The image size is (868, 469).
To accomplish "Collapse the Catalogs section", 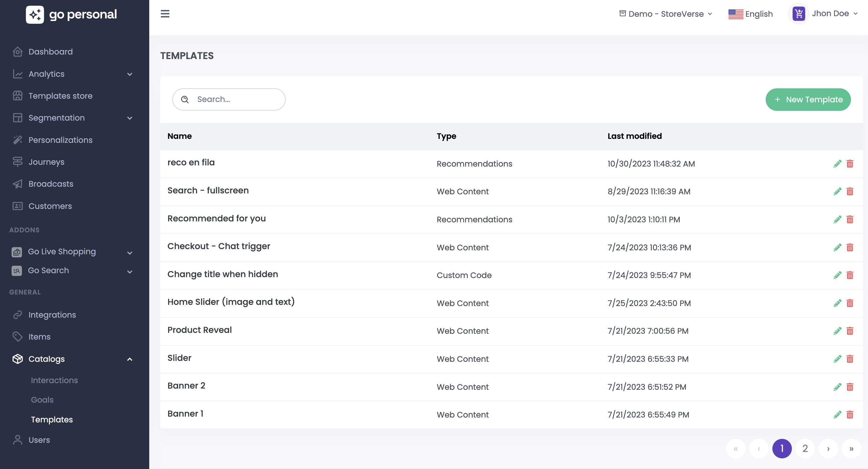I will 129,359.
